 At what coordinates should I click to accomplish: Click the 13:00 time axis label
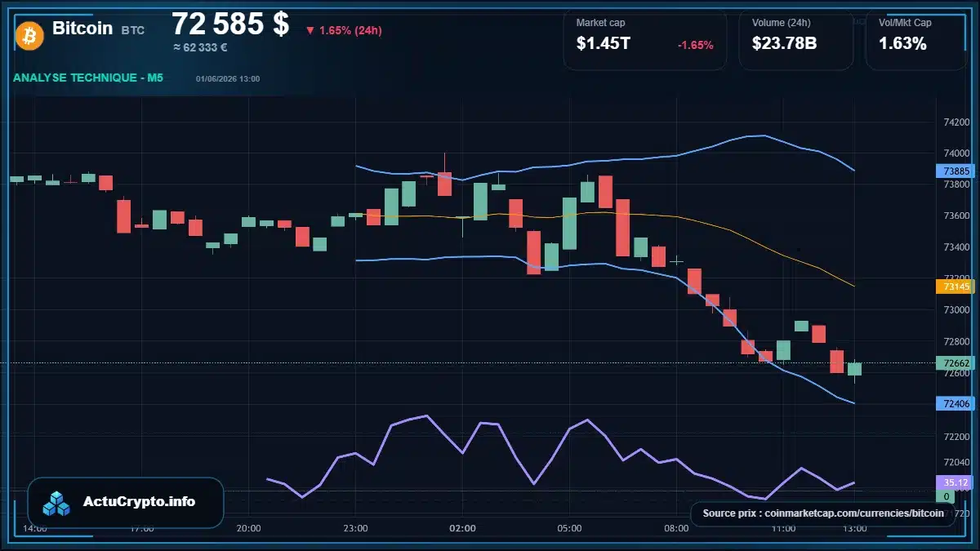point(854,528)
